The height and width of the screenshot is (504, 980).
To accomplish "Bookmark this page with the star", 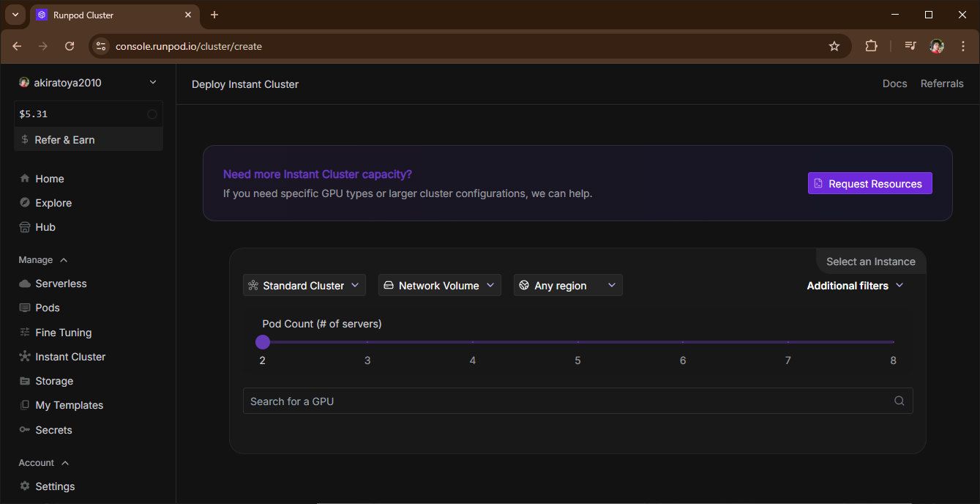I will (834, 46).
